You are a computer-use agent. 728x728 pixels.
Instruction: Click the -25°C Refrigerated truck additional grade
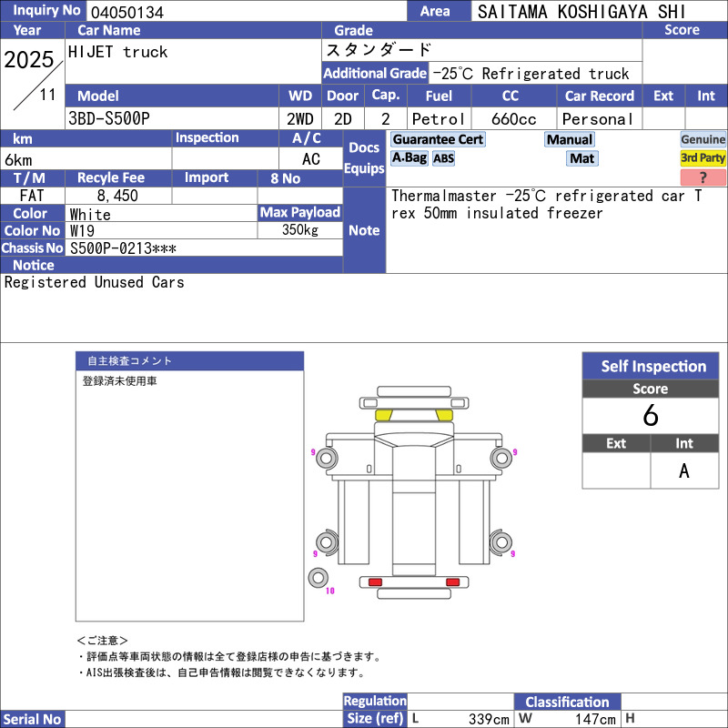(x=531, y=74)
